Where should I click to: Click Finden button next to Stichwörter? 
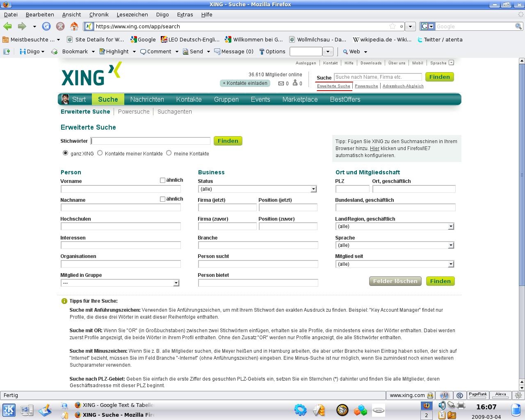[x=228, y=141]
